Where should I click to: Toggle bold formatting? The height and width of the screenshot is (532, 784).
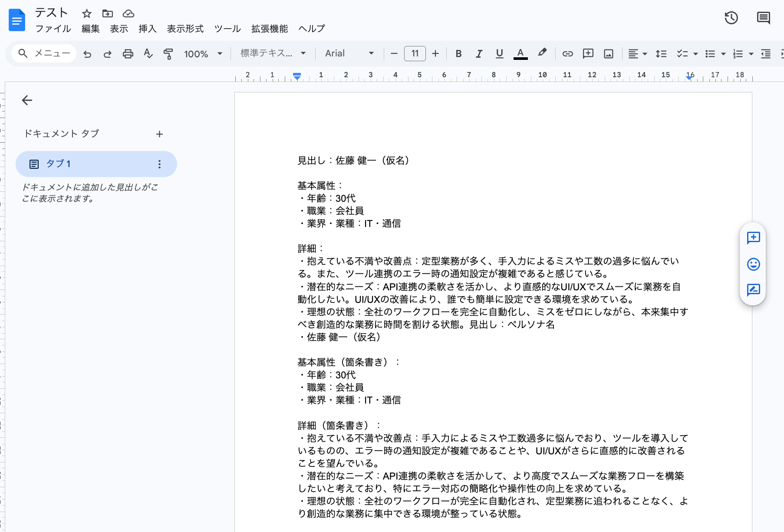[458, 53]
